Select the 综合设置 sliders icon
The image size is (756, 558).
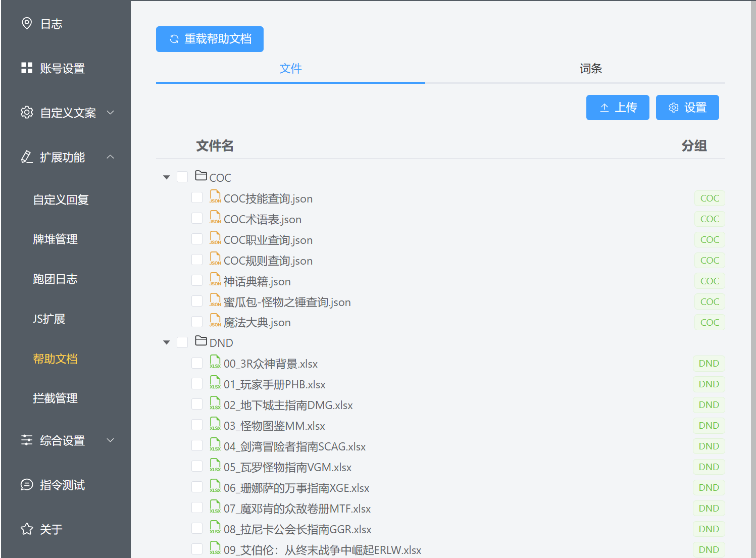coord(27,440)
